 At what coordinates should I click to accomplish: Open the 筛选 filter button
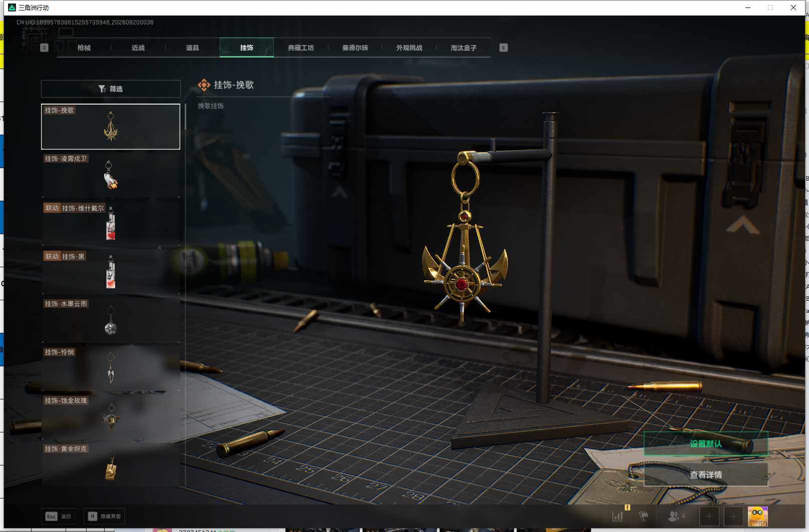pyautogui.click(x=111, y=89)
